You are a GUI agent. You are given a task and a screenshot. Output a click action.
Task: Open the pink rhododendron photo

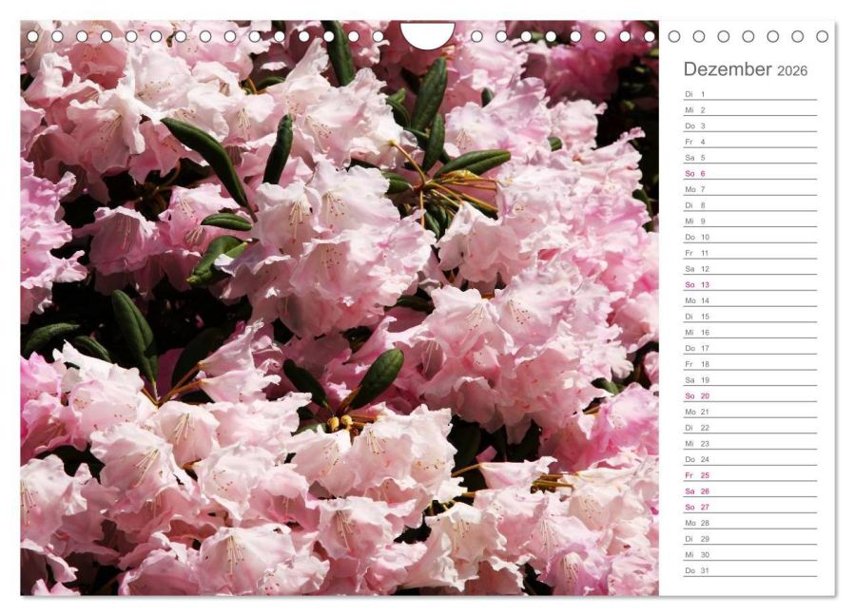pos(339,314)
